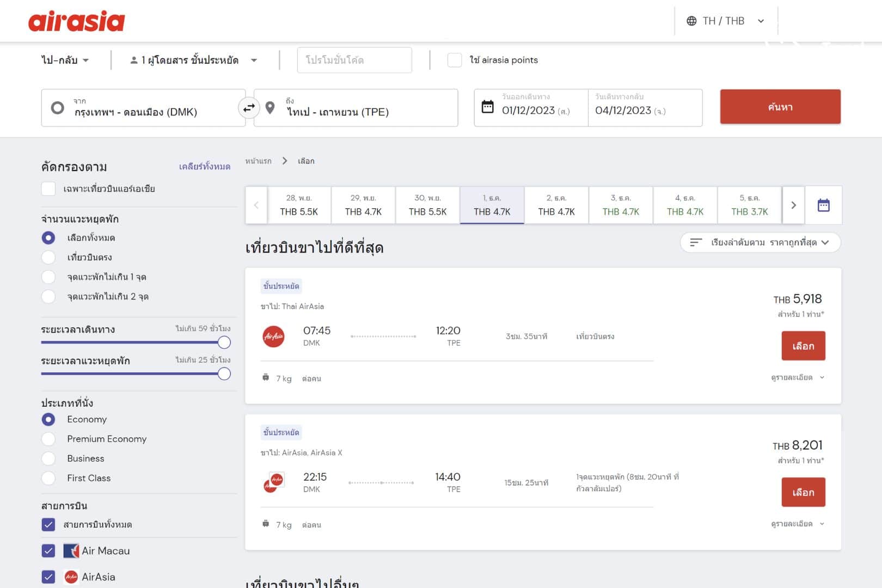This screenshot has width=882, height=588.
Task: Uncheck the all airlines checkbox
Action: click(48, 524)
